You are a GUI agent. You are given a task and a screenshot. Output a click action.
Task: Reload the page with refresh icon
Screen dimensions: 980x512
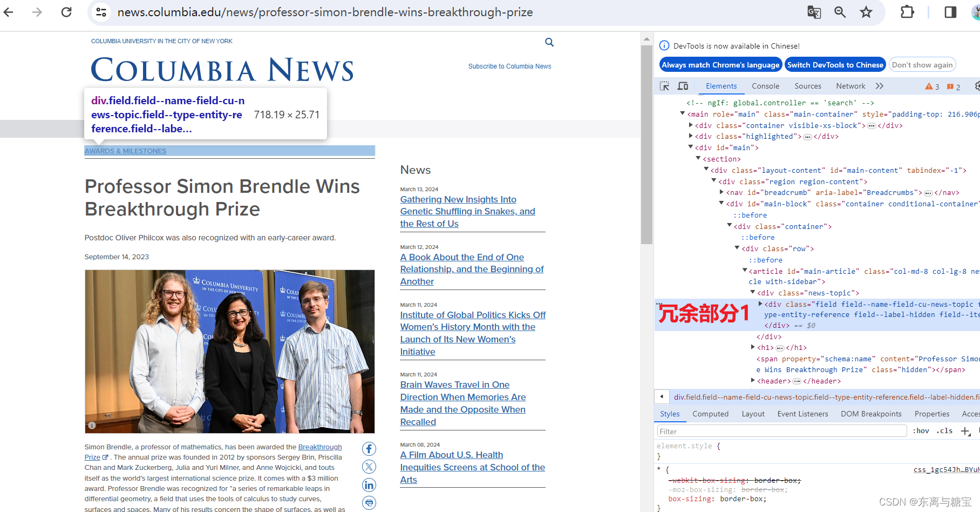pyautogui.click(x=66, y=12)
